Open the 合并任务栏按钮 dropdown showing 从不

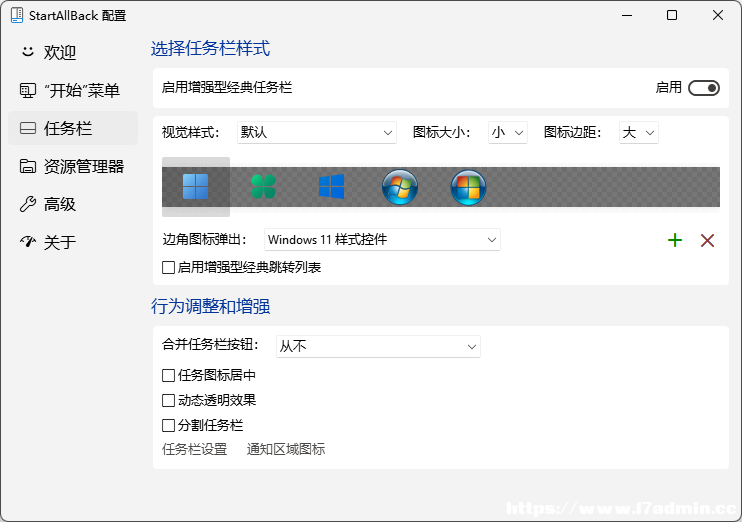378,346
